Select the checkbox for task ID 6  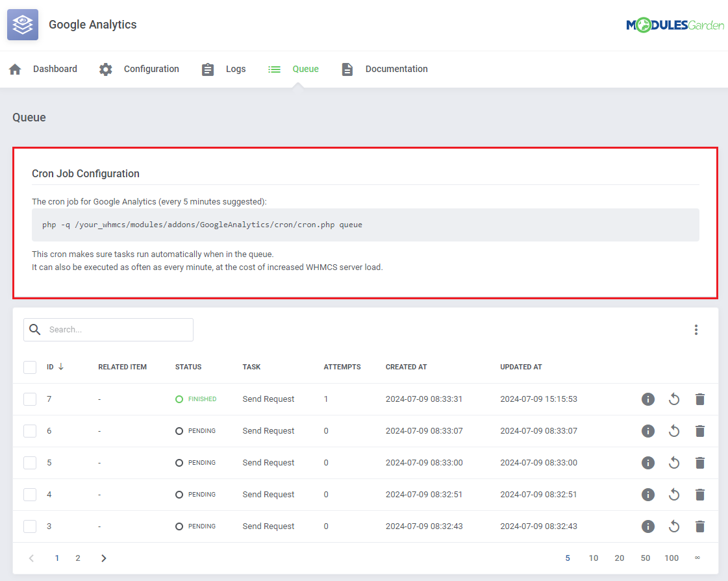30,431
